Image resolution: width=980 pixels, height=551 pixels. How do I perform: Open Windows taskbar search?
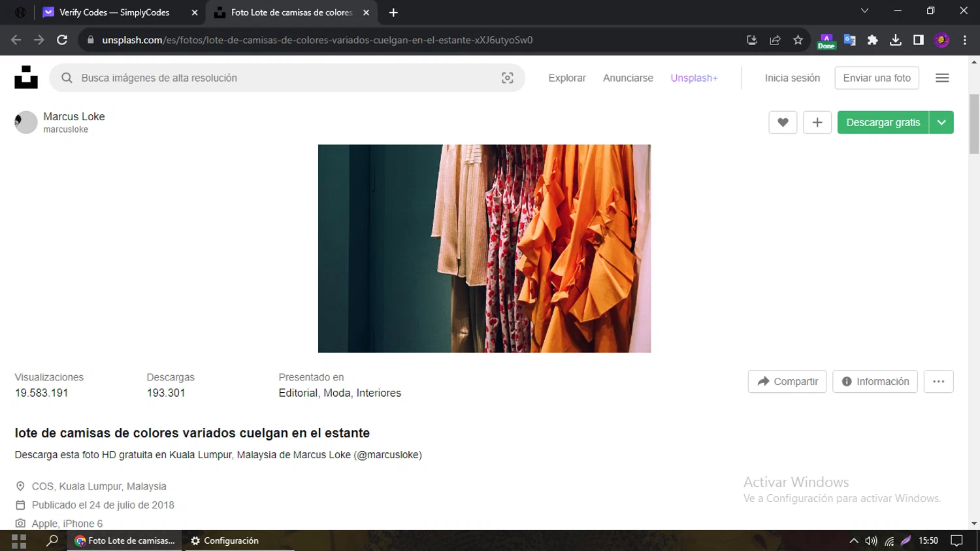[52, 541]
